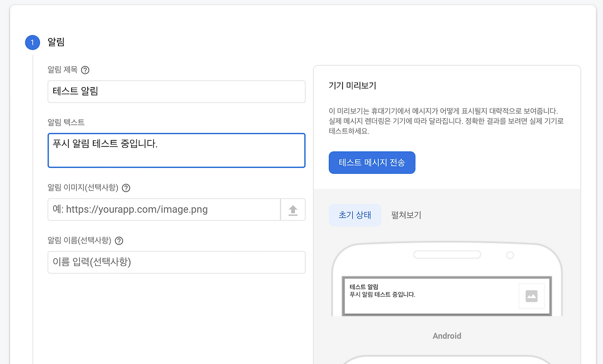Screen dimensions: 603x364
Task: Click the Android label below the phone preview
Action: coord(447,336)
